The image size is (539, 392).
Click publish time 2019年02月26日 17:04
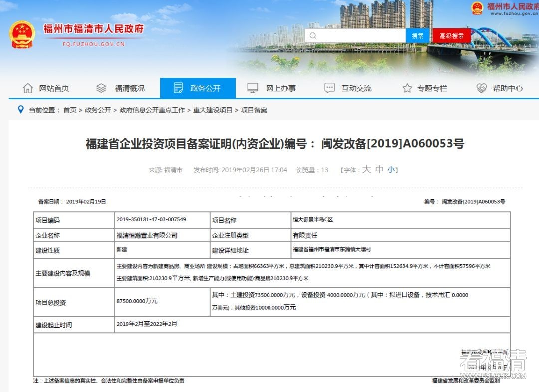click(x=240, y=170)
